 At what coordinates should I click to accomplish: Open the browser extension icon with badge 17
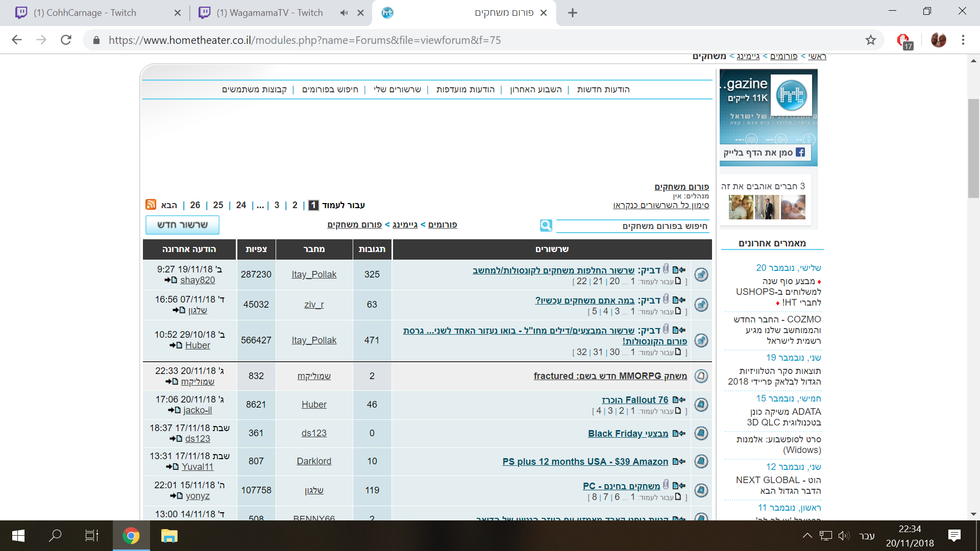coord(904,40)
